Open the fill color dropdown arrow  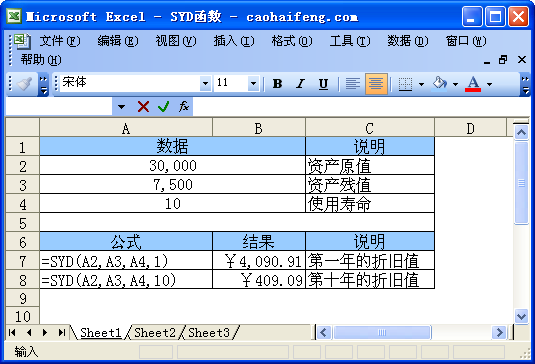pyautogui.click(x=456, y=84)
